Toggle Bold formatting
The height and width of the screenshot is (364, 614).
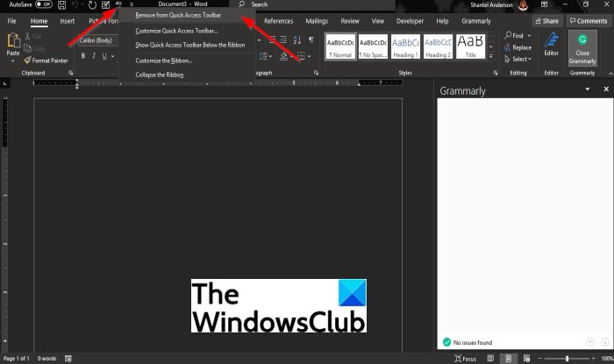click(x=83, y=56)
